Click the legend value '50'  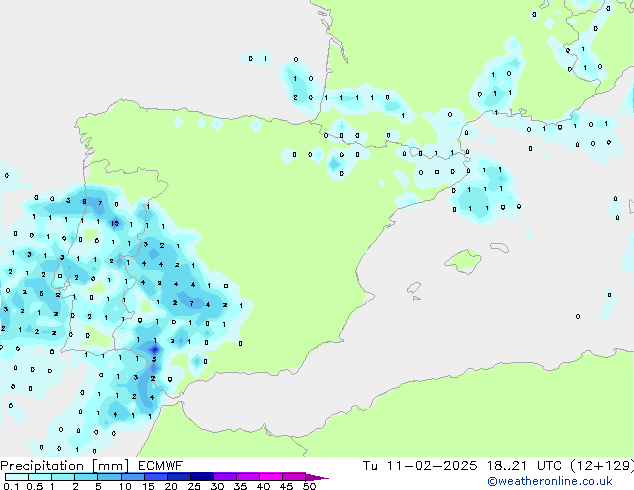[x=310, y=486]
